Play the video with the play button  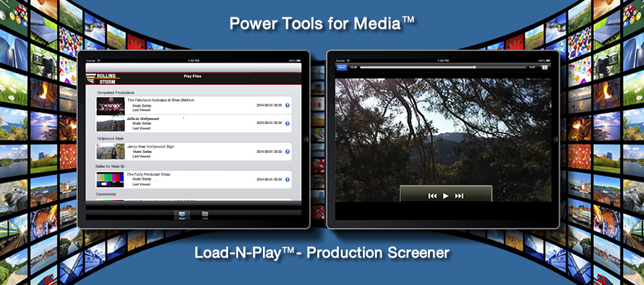coord(445,196)
